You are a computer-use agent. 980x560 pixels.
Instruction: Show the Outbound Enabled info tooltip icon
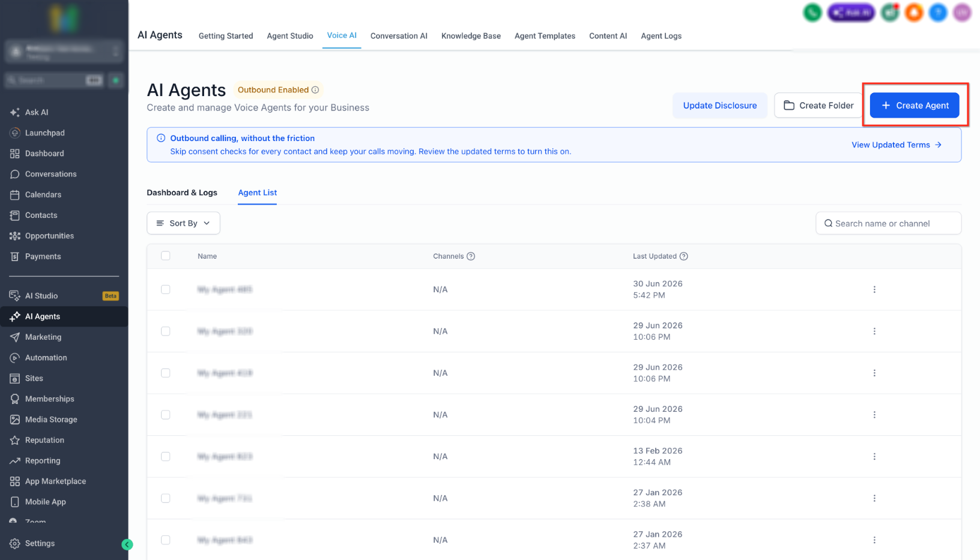click(315, 90)
